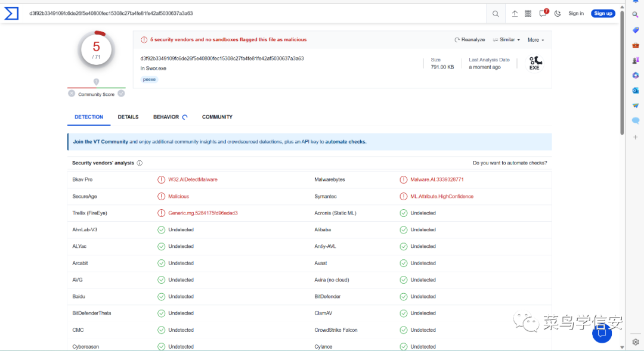Screen dimensions: 644x351
Task: Open the blue chat bubble button
Action: point(602,333)
